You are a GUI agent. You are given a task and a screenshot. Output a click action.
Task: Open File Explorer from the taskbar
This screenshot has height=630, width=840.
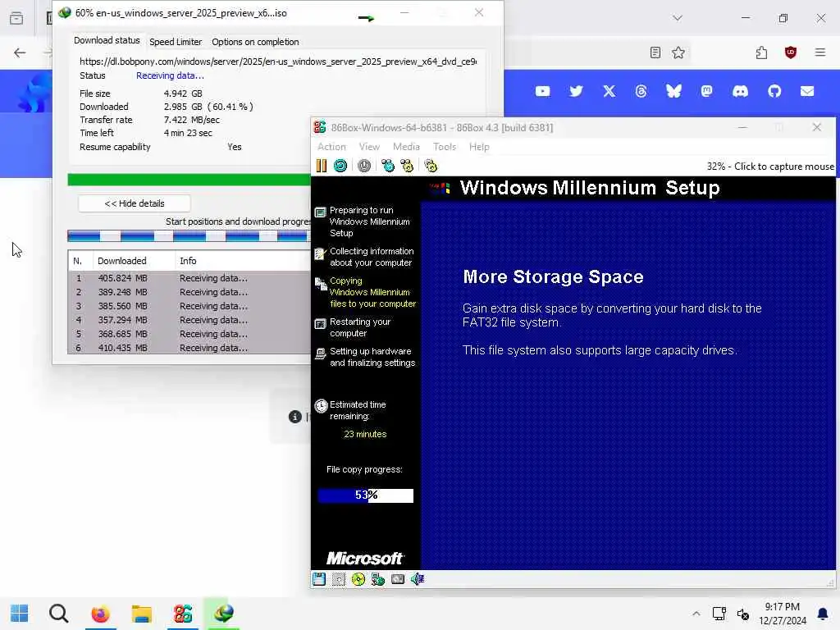141,614
